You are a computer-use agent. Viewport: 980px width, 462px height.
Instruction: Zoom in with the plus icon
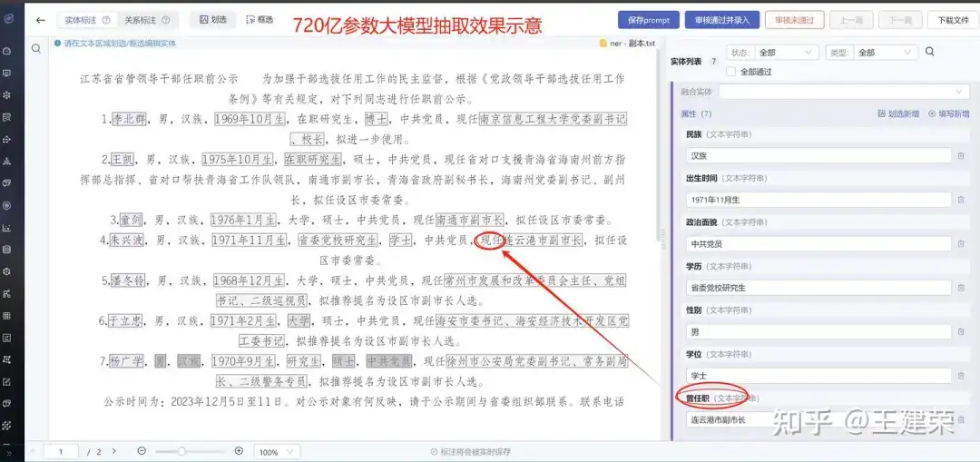239,451
